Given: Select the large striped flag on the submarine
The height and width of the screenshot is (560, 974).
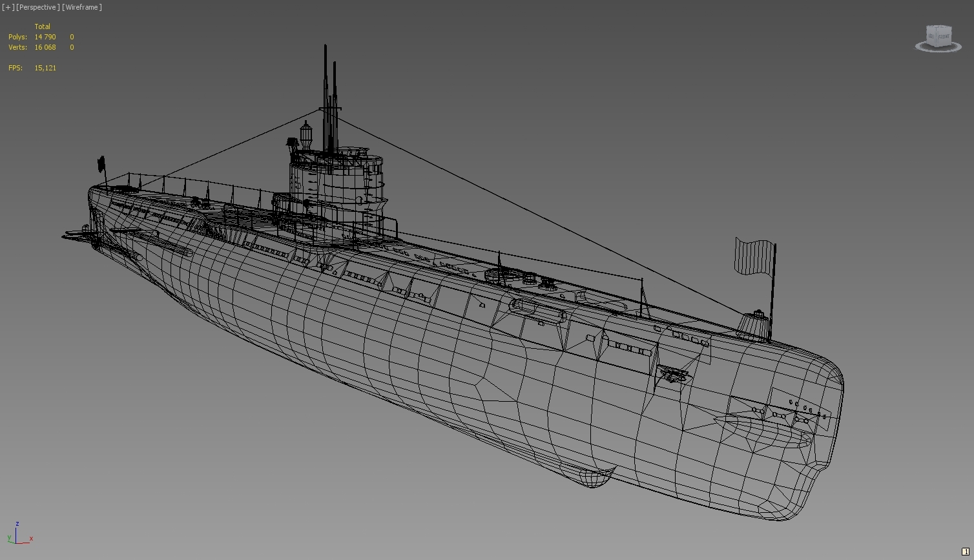Looking at the screenshot, I should point(753,256).
